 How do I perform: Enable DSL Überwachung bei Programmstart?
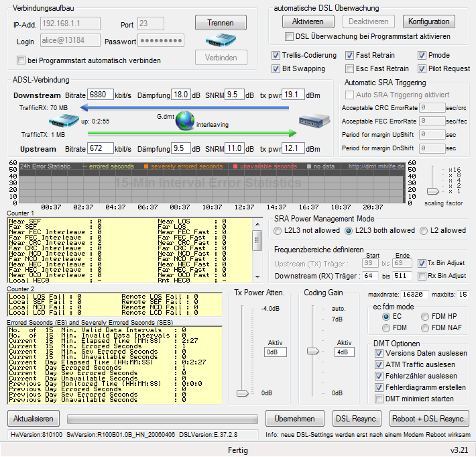coord(290,36)
